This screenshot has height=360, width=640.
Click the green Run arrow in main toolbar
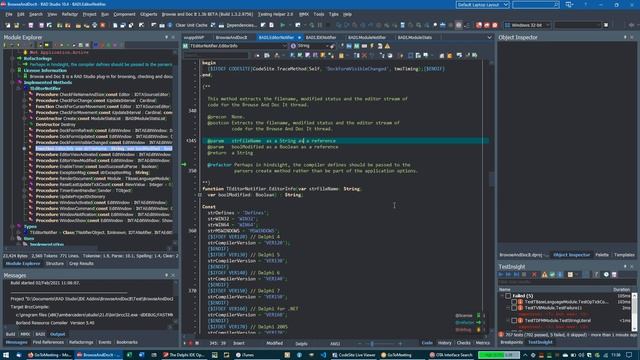coord(282,25)
